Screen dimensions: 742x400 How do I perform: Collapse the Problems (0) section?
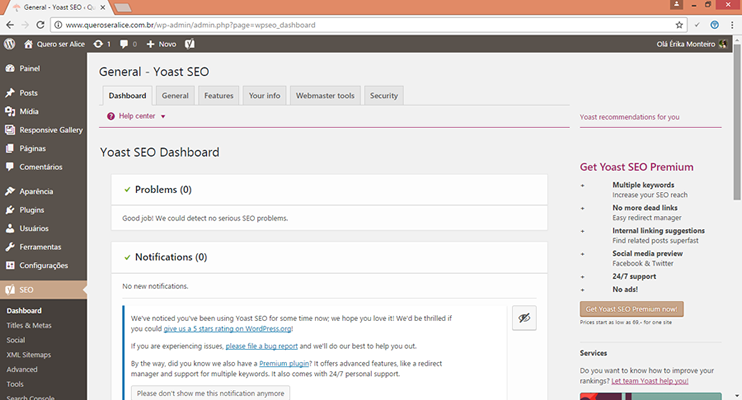329,189
